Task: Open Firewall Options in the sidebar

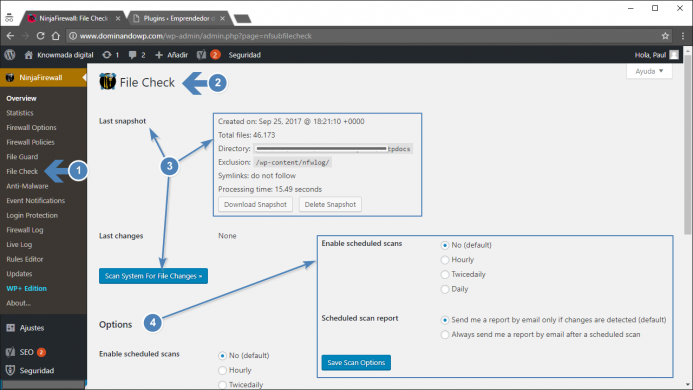Action: 31,127
